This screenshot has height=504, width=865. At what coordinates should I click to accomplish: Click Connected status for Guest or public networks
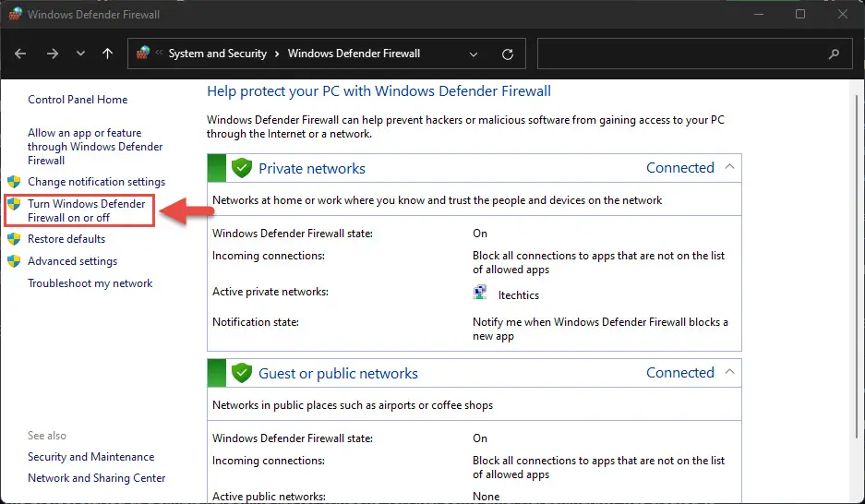(680, 372)
